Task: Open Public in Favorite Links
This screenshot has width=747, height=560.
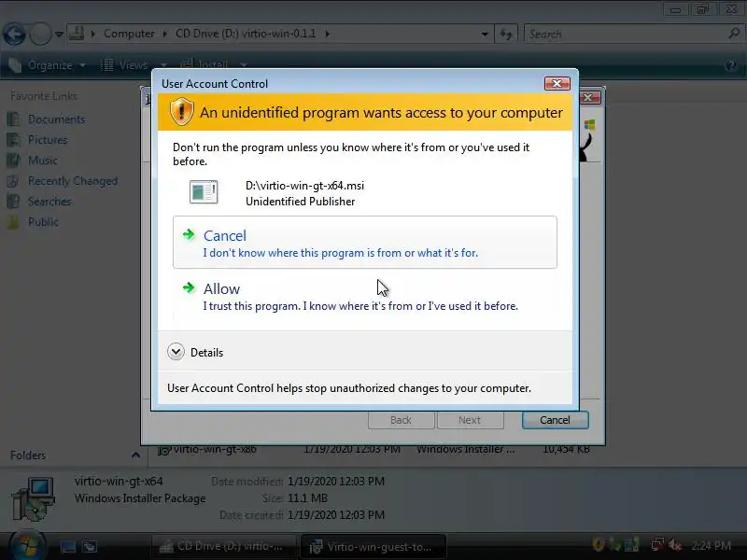Action: tap(43, 222)
